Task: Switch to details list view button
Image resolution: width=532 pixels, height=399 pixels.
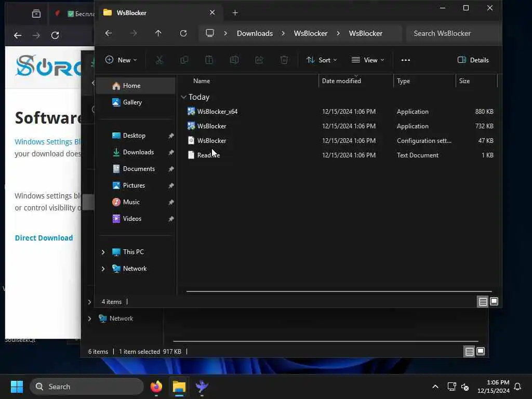Action: [x=483, y=301]
